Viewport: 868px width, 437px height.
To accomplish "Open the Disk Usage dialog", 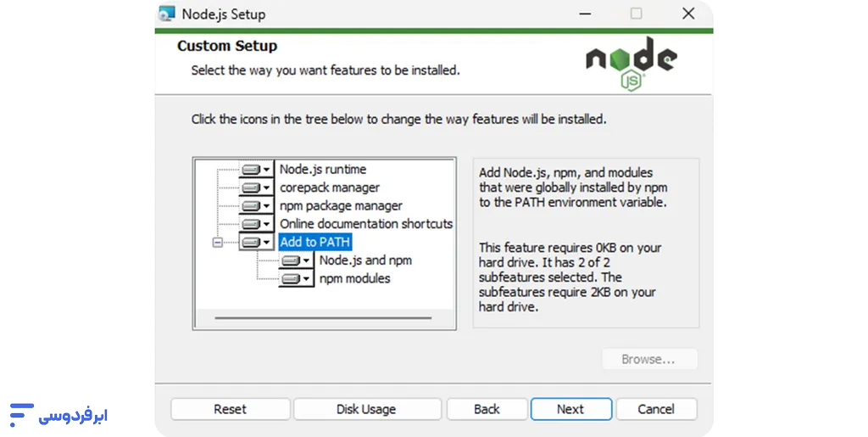I will (366, 409).
